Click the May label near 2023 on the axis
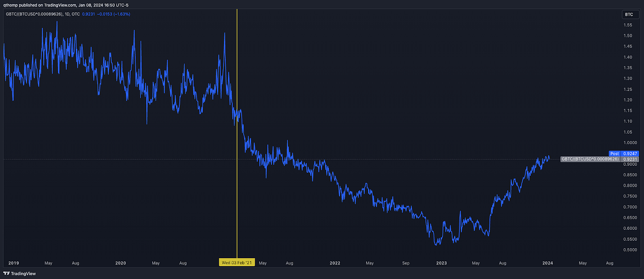This screenshot has width=644, height=279. (x=476, y=263)
